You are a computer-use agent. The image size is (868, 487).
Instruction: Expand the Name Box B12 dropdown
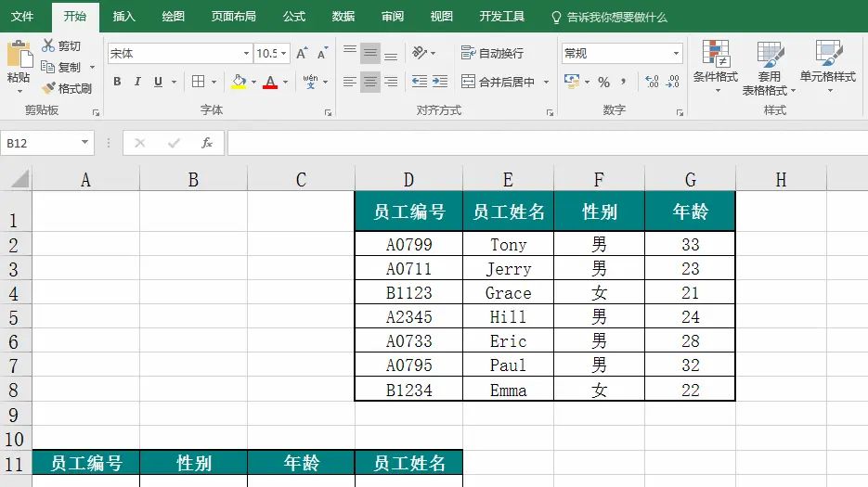tap(84, 142)
